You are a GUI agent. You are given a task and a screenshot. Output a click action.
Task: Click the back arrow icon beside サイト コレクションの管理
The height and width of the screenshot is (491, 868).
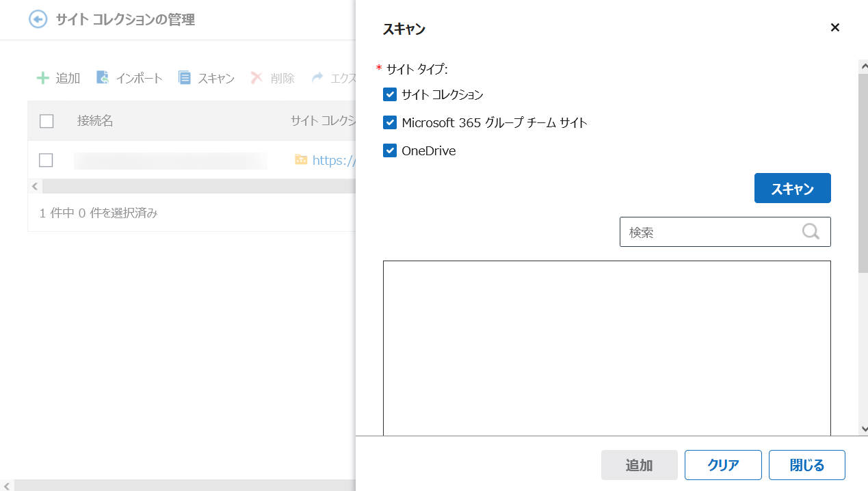click(x=38, y=19)
